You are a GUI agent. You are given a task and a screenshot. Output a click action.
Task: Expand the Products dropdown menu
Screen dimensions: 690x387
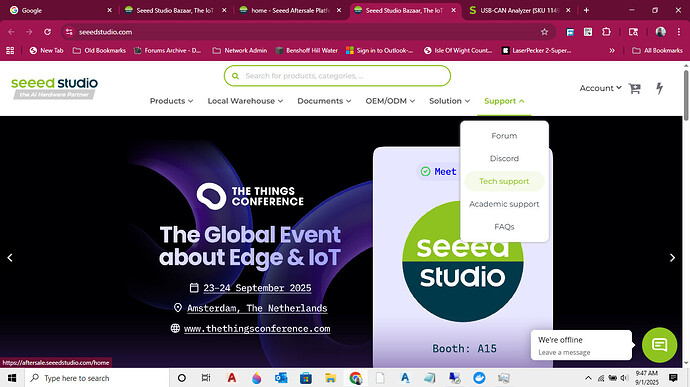171,101
